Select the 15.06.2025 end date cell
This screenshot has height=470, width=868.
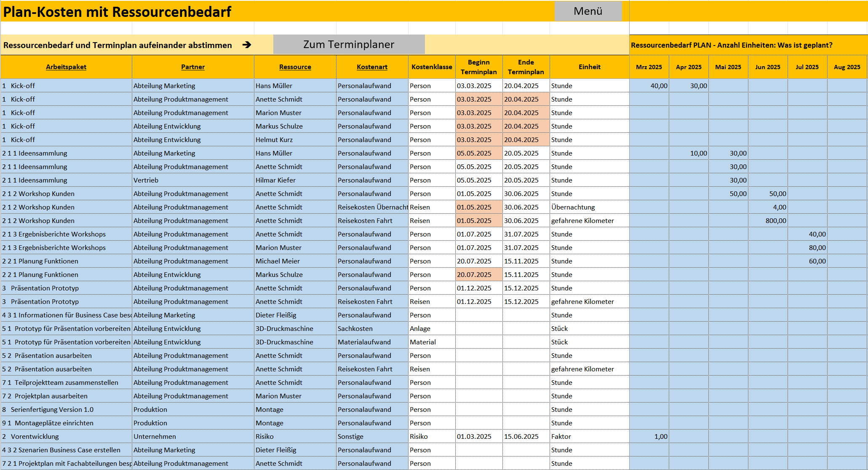point(526,436)
